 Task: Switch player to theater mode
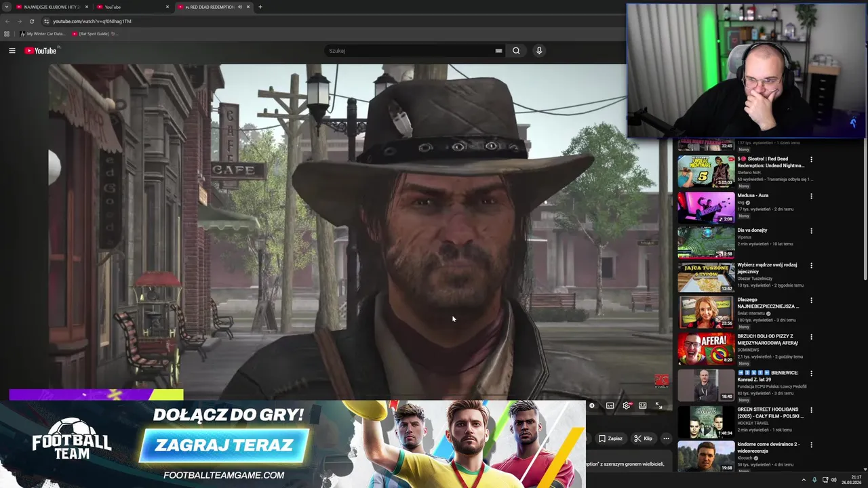[642, 405]
